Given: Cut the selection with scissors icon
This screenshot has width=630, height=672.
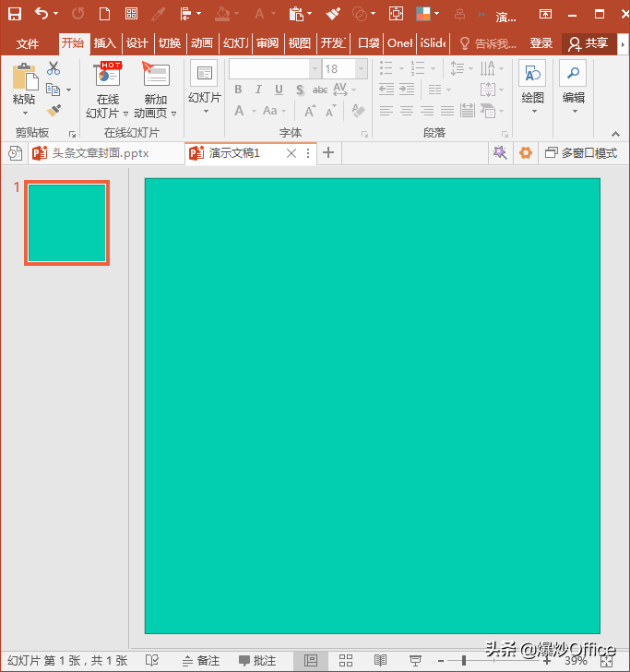Looking at the screenshot, I should pos(53,67).
